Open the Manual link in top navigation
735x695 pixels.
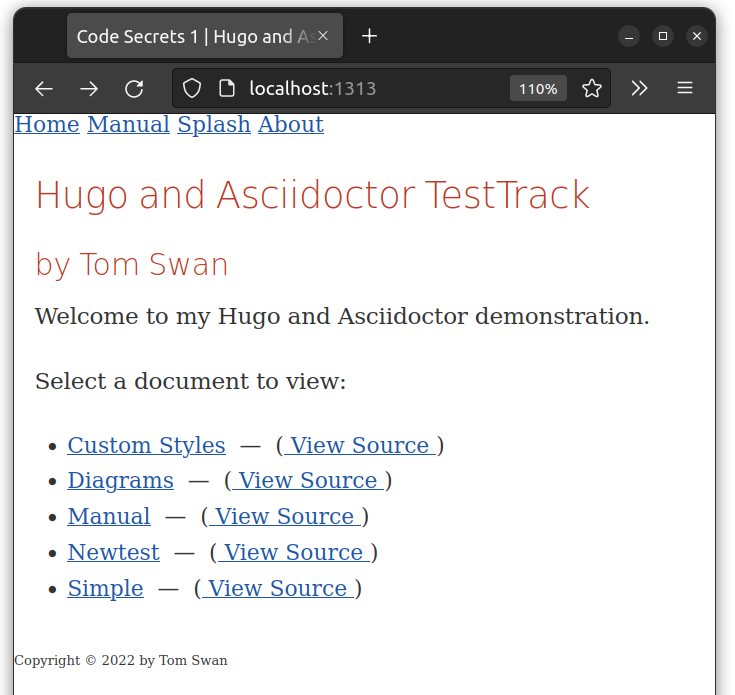click(x=128, y=125)
